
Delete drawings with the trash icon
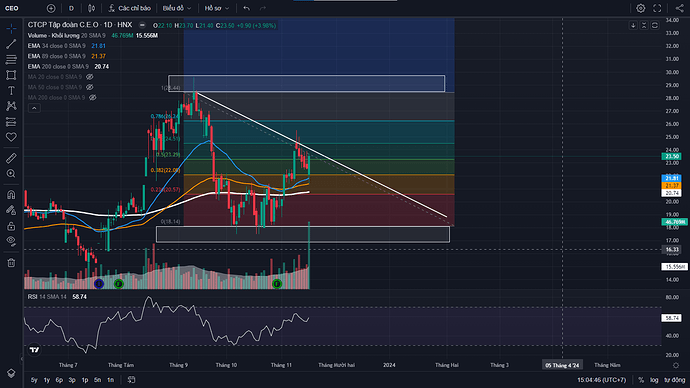click(11, 263)
